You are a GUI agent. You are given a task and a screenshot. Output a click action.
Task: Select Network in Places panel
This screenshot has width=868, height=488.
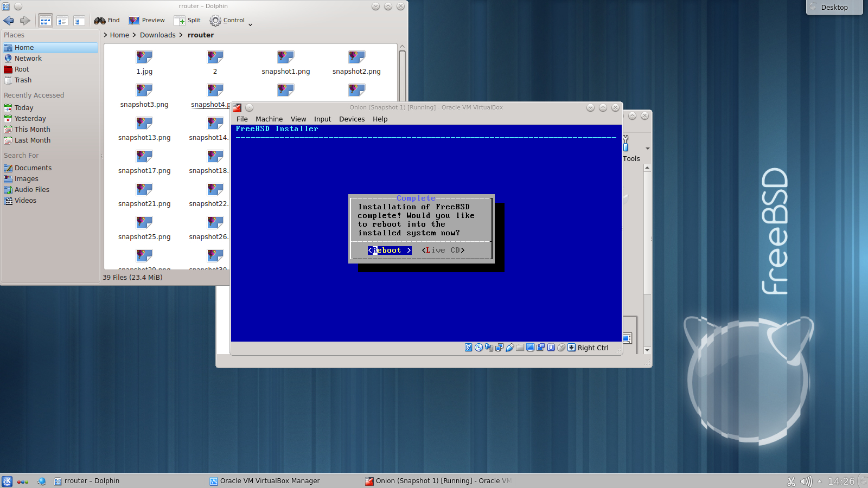(50, 59)
